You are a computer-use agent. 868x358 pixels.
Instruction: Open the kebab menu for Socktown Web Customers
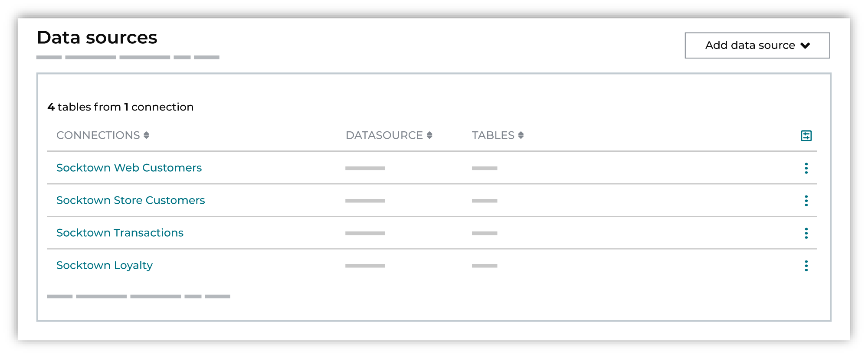806,168
